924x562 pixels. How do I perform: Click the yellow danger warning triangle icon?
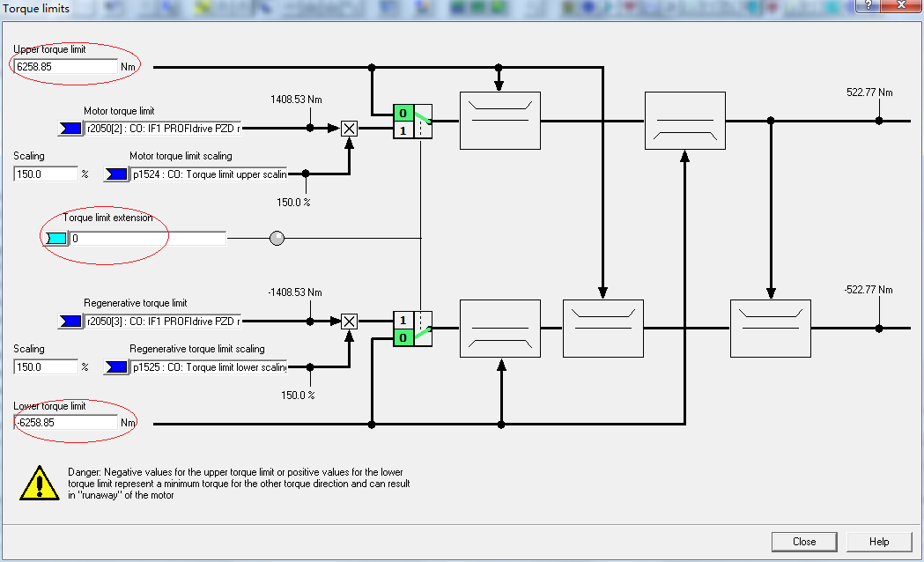(x=40, y=483)
